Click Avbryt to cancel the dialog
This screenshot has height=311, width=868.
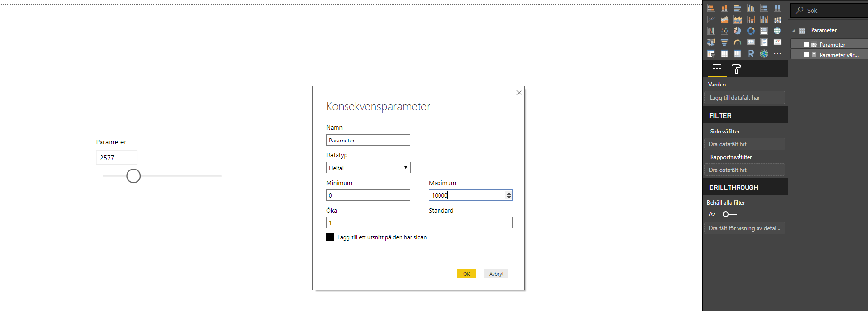[x=496, y=273]
